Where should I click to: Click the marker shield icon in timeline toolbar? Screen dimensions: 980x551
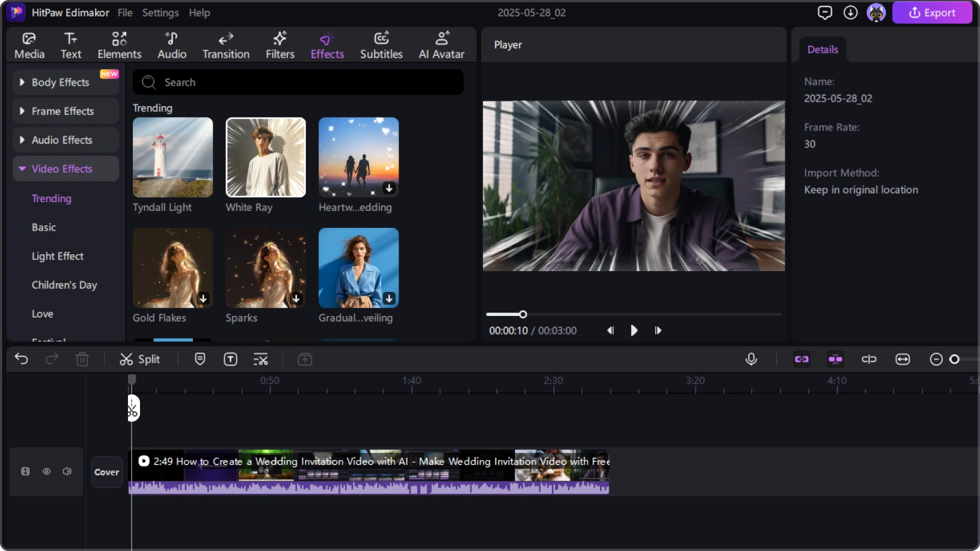[200, 359]
